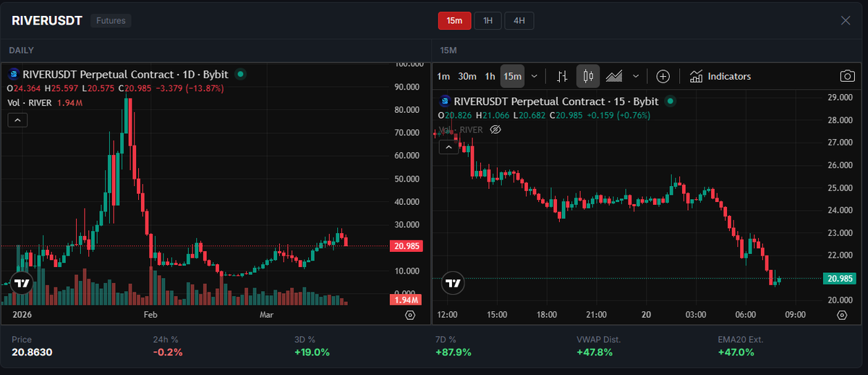868x375 pixels.
Task: Switch to the 1H top timeframe tab
Action: (x=488, y=21)
